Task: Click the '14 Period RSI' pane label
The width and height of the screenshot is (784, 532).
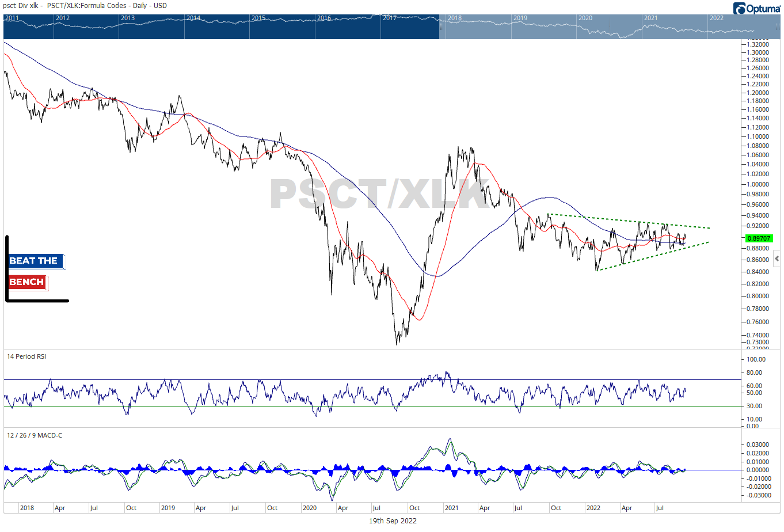Action: tap(26, 356)
